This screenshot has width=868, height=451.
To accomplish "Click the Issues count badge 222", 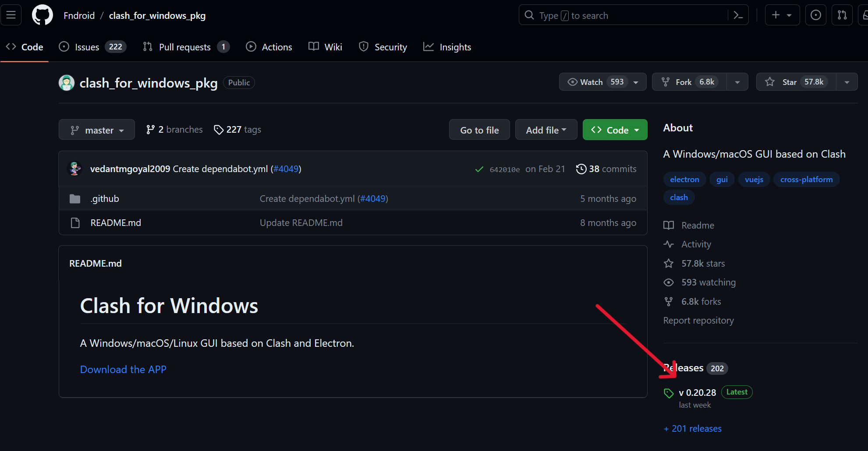I will coord(116,47).
